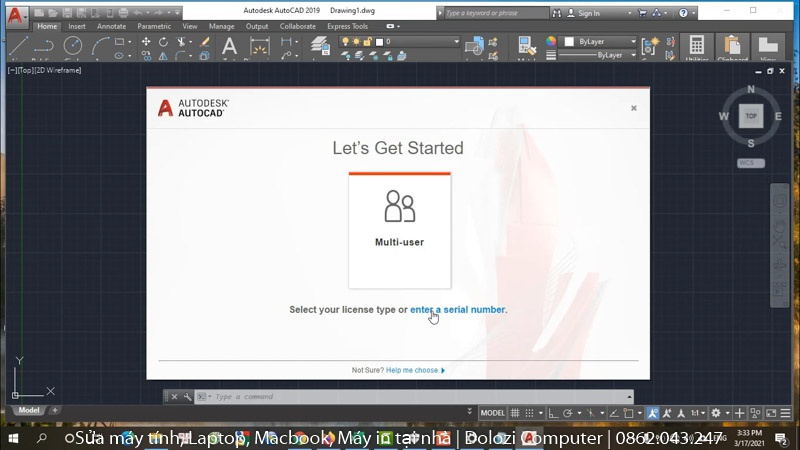Open the Insert ribbon tab
Viewport: 800px width, 450px height.
pos(77,26)
